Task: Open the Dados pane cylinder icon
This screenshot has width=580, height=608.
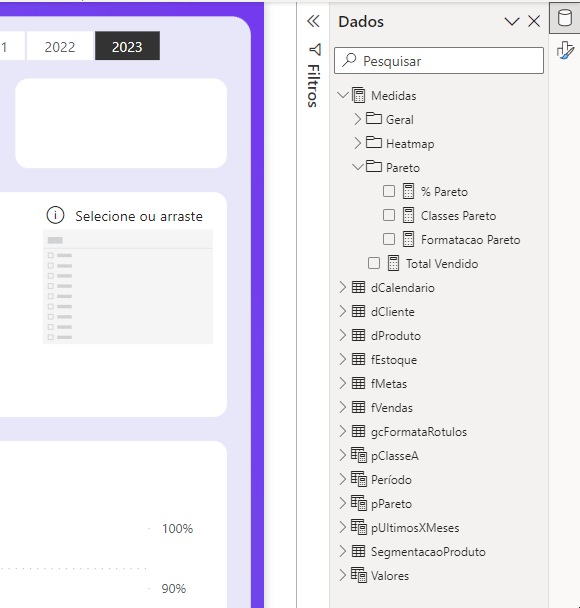Action: click(564, 18)
